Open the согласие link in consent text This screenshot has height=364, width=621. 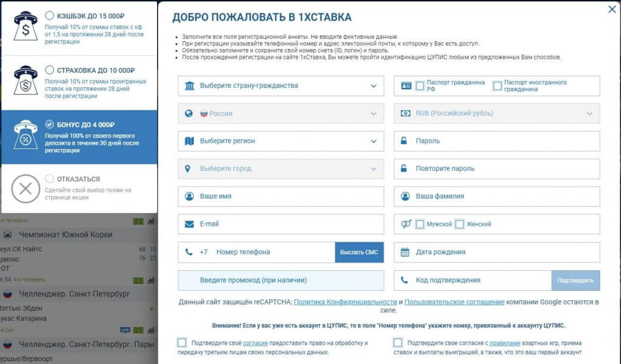[255, 343]
